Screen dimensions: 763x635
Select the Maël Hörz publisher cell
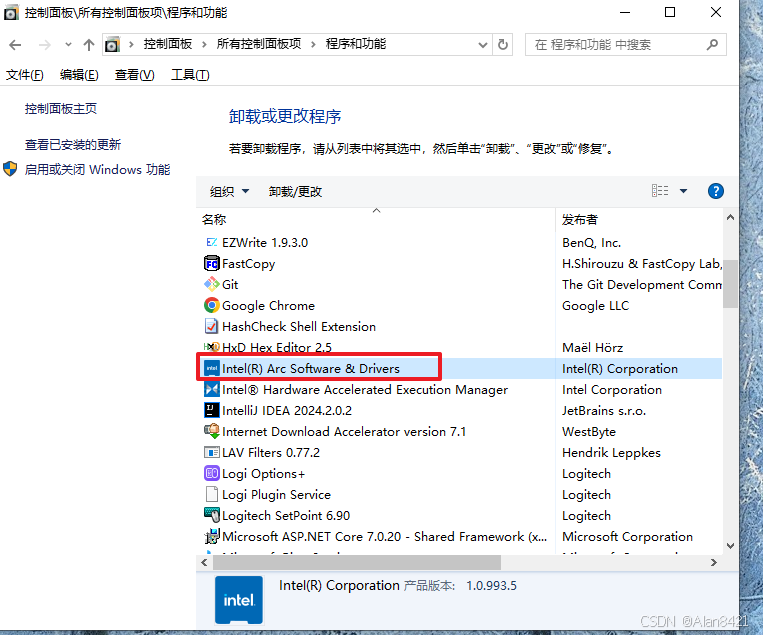(592, 347)
